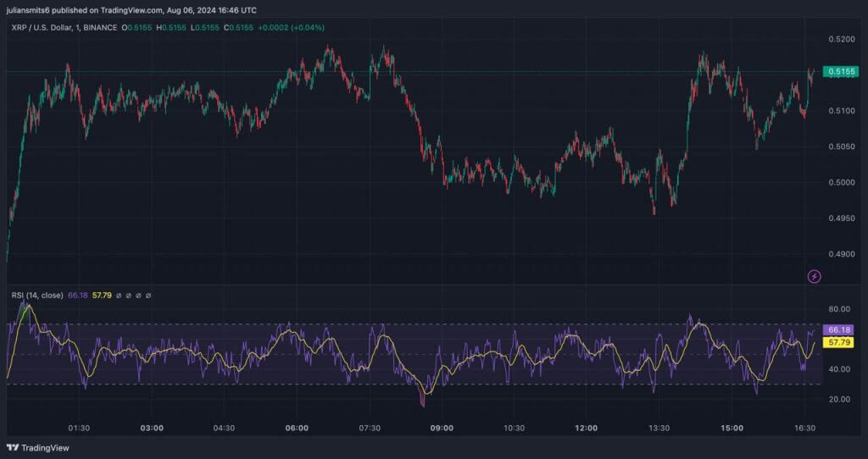Click the green 0.5155 current price label

(840, 72)
